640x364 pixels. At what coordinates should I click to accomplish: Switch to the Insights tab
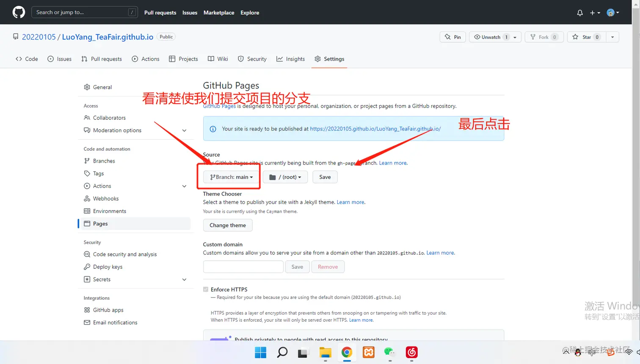point(291,59)
